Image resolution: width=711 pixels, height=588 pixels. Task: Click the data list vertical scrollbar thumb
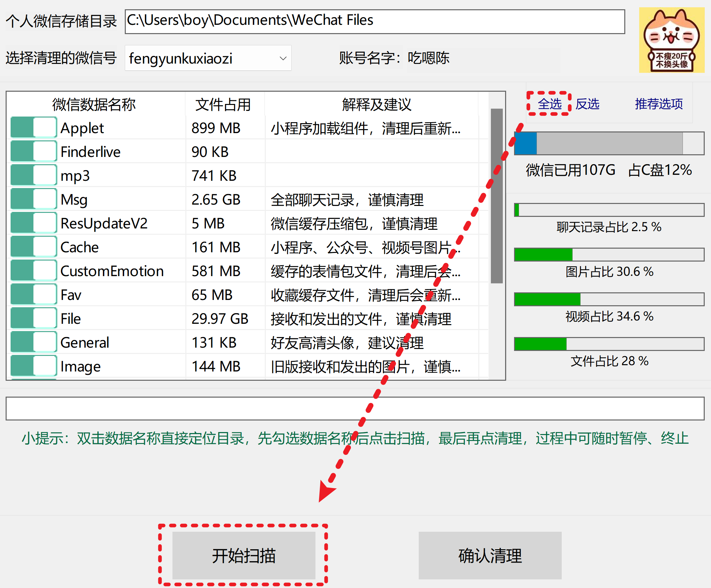coord(497,196)
